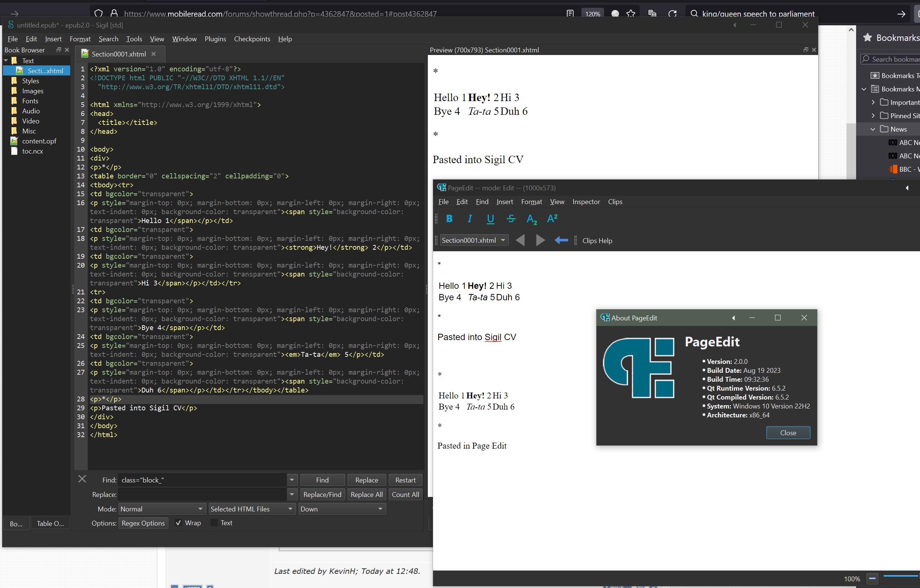Go to next file with right arrow

[x=540, y=240]
